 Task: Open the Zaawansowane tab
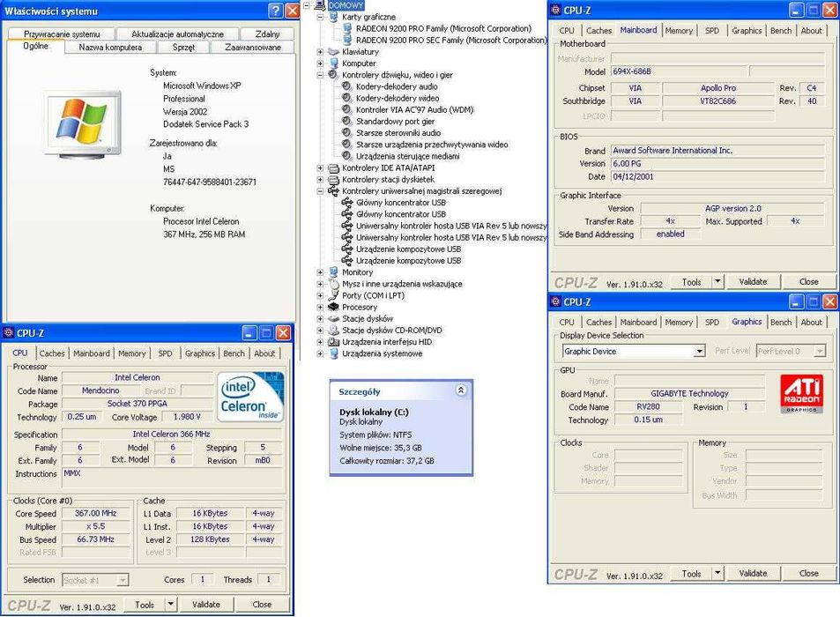coord(253,47)
